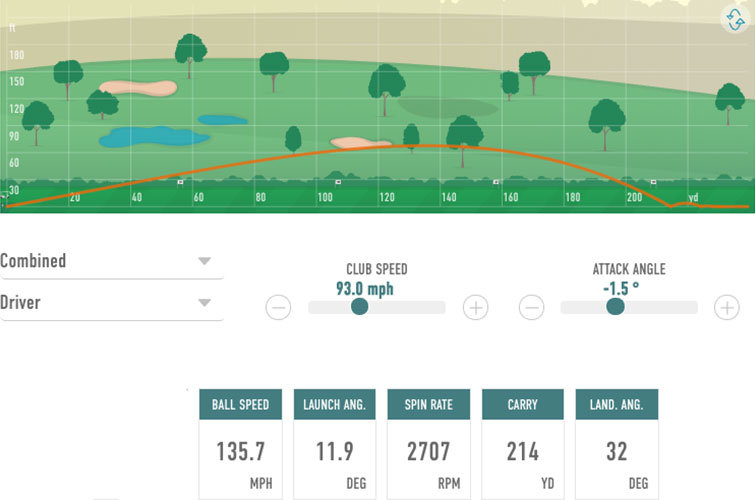
Task: Click the refresh view icon top right
Action: (736, 22)
